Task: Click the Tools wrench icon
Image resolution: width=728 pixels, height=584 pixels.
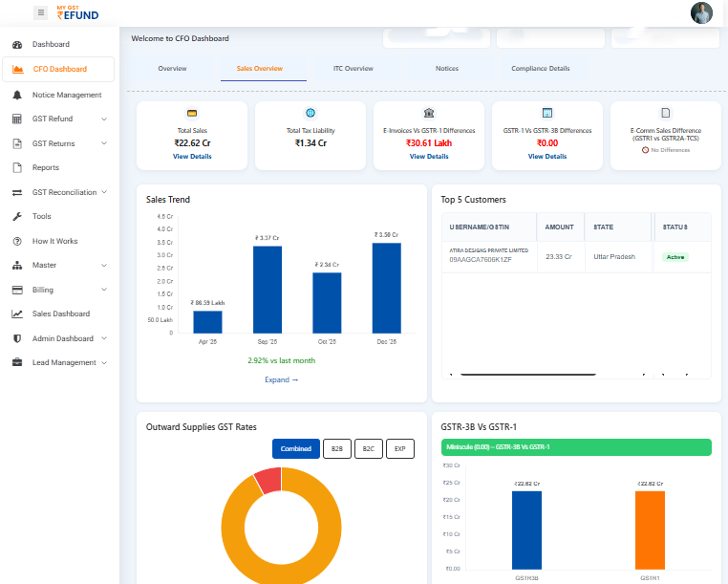Action: point(17,217)
